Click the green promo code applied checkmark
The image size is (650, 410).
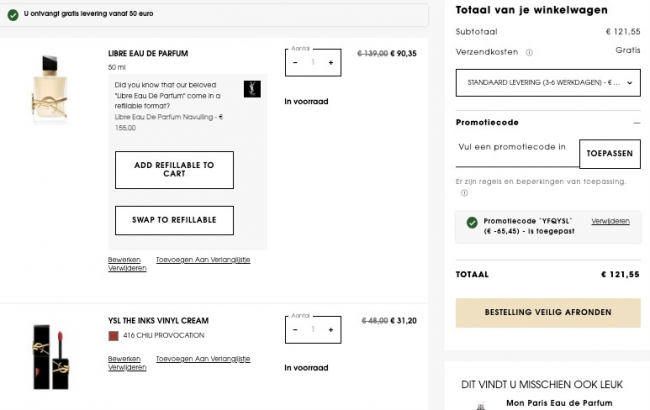click(471, 222)
